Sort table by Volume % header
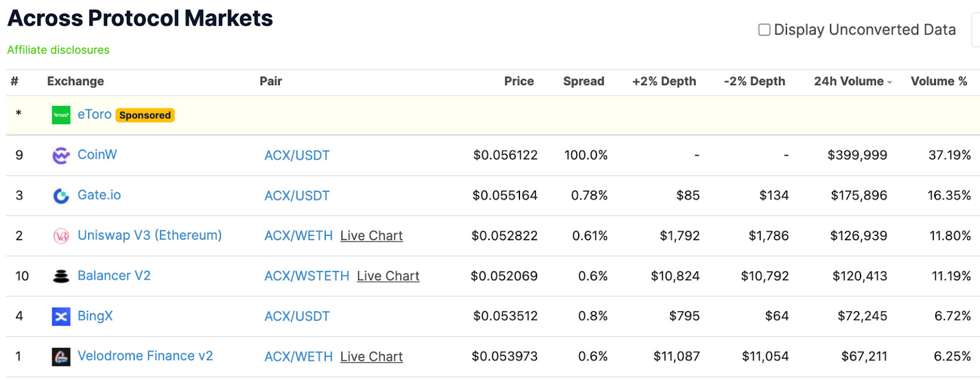Screen dimensions: 980x380 click(939, 82)
